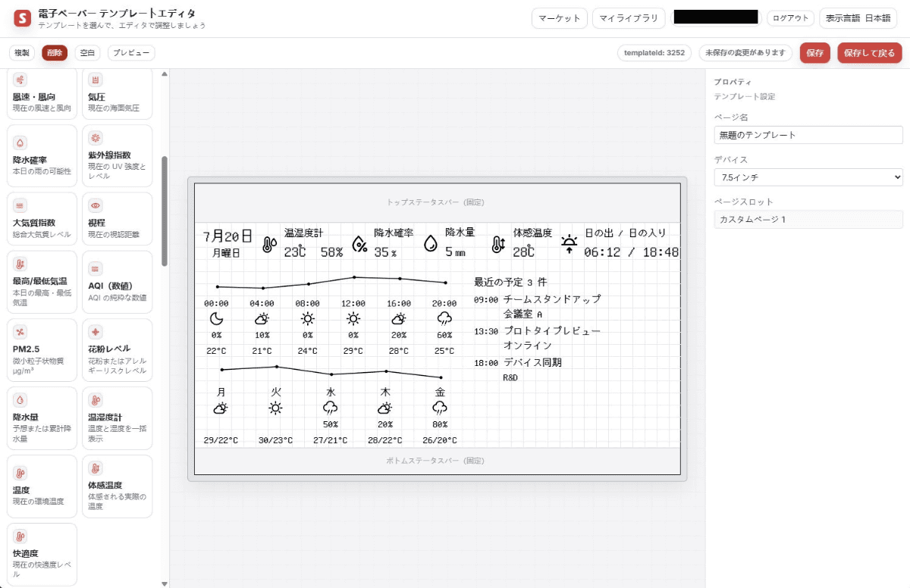Click canvas droplet icon beside 降水量 5mm
910x588 pixels.
click(431, 244)
